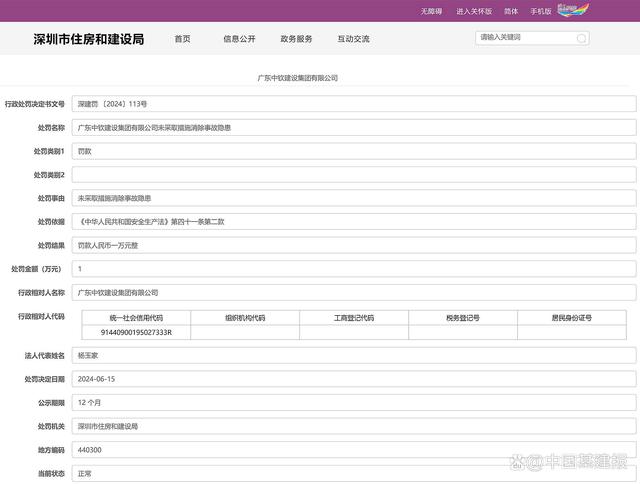
Task: Open the 无障碍 accessibility link
Action: coord(431,11)
